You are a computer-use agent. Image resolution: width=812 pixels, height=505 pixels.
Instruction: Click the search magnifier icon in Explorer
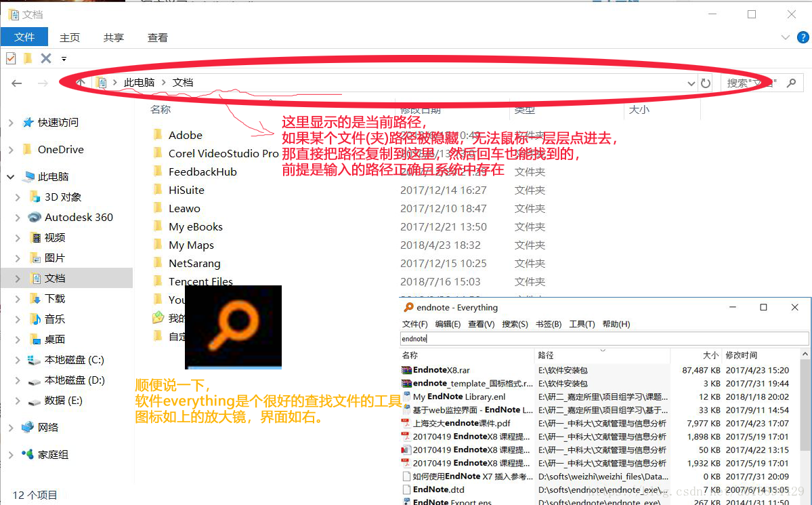(791, 83)
